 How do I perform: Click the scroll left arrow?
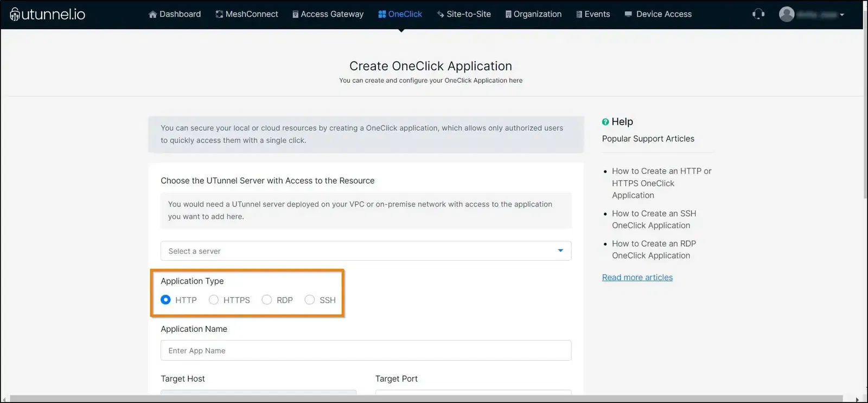click(4, 399)
